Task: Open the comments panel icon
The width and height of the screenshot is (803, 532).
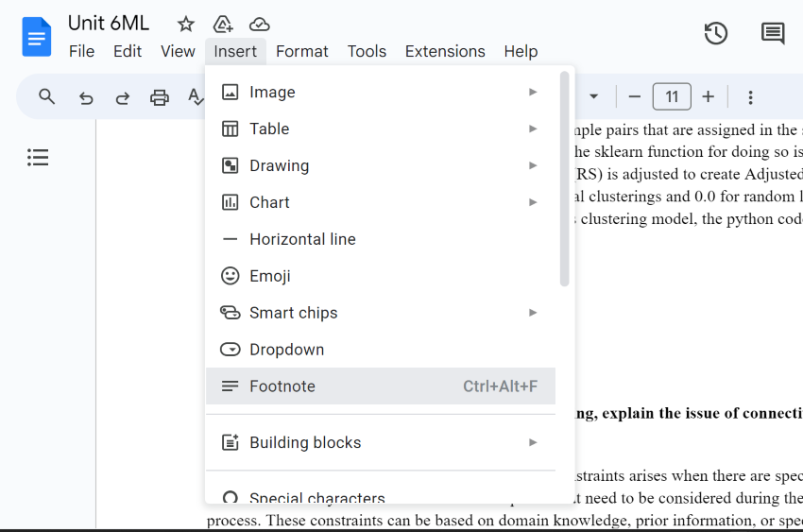Action: tap(772, 34)
